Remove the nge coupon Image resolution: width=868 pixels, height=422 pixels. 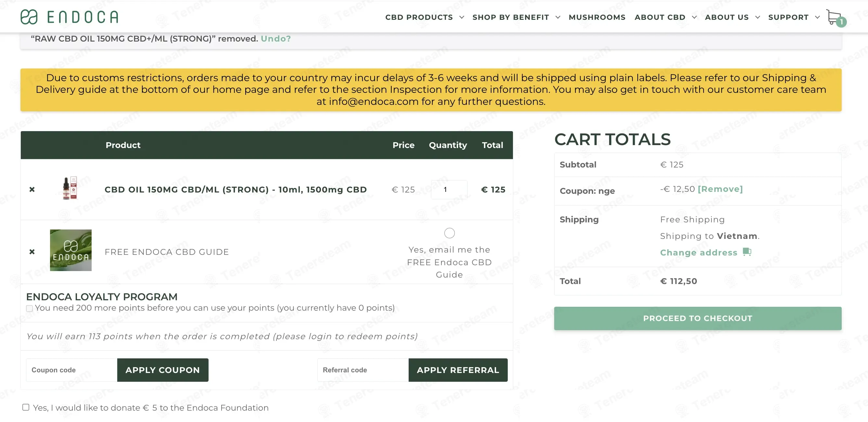point(720,189)
